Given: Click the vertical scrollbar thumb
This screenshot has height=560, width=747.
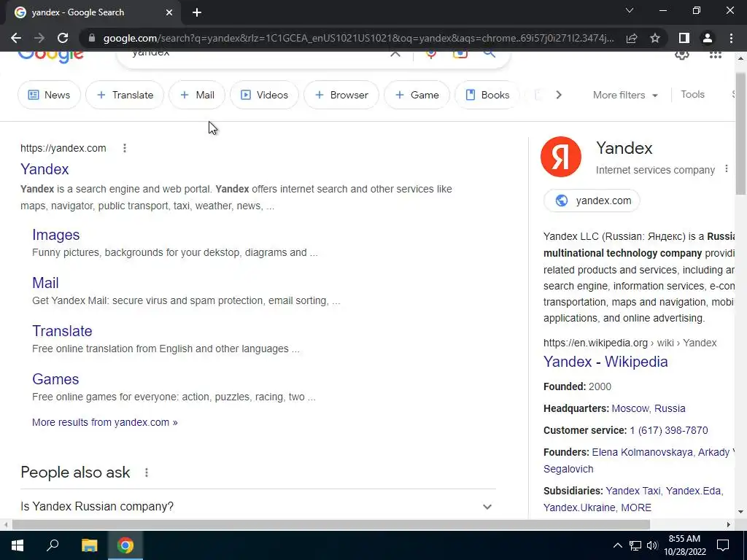Looking at the screenshot, I should point(740,133).
